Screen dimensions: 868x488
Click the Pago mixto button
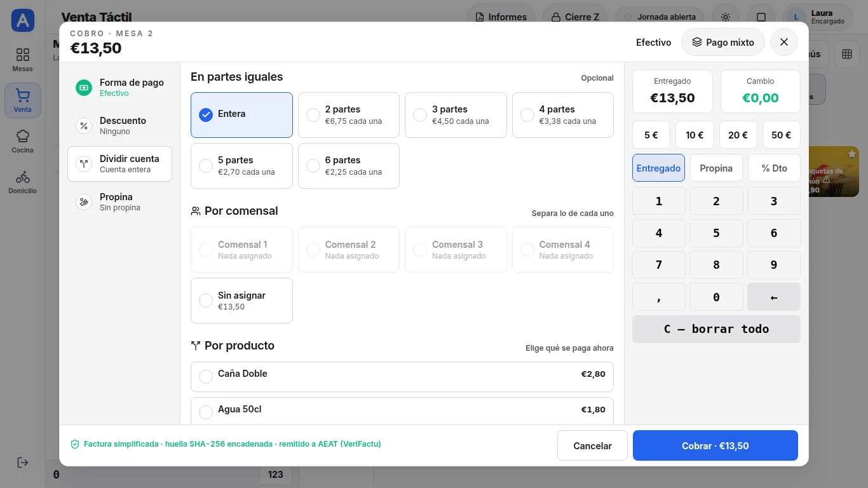723,42
